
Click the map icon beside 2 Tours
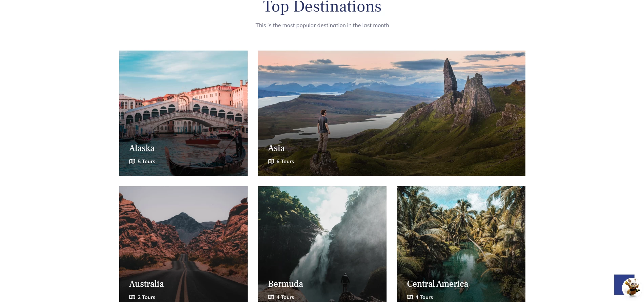click(132, 297)
